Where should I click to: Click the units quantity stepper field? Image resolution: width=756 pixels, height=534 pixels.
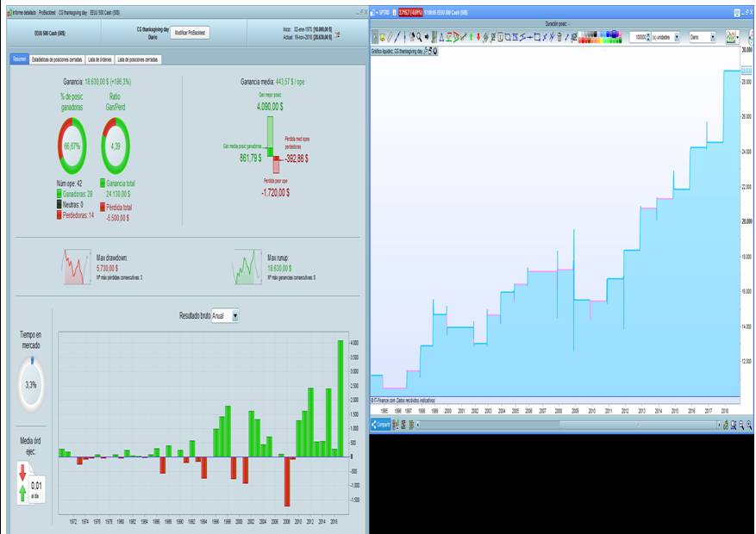click(x=640, y=37)
